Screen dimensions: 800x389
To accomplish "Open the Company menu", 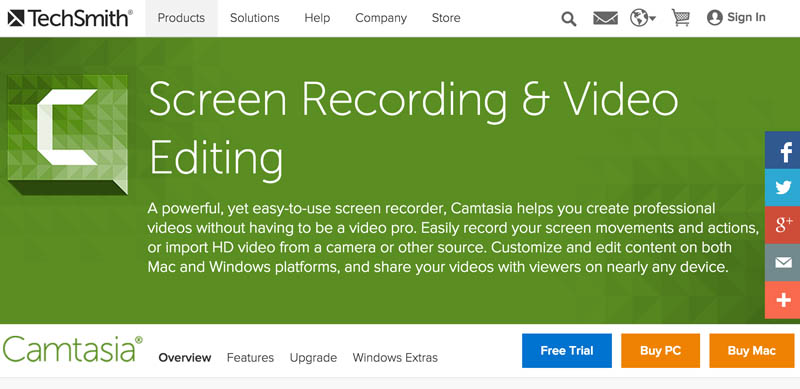I will (x=381, y=18).
